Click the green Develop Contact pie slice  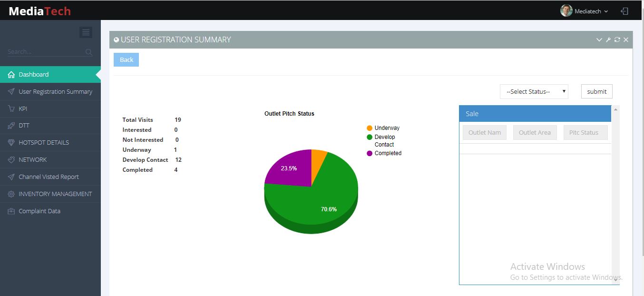[319, 200]
